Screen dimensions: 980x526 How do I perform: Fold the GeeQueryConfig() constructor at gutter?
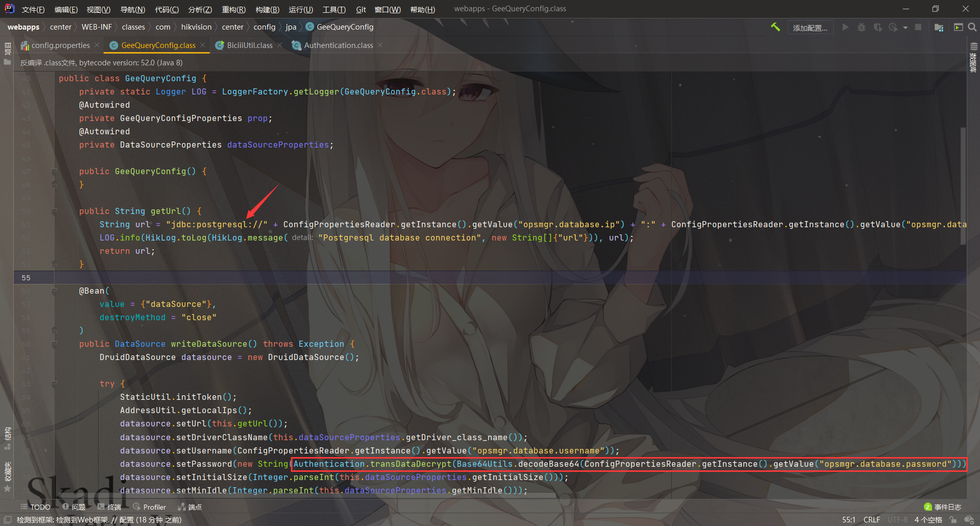(x=54, y=171)
